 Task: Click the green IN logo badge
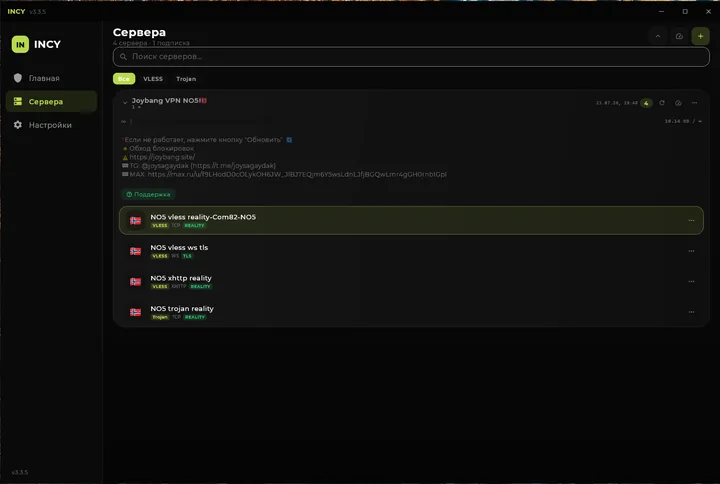(20, 45)
